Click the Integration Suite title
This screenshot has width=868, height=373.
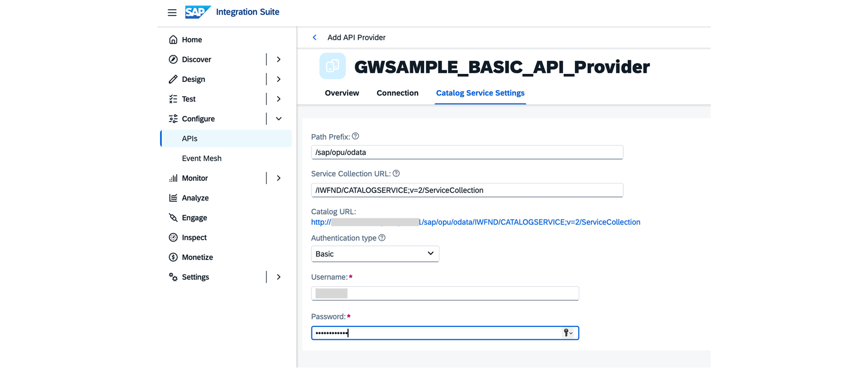coord(247,12)
